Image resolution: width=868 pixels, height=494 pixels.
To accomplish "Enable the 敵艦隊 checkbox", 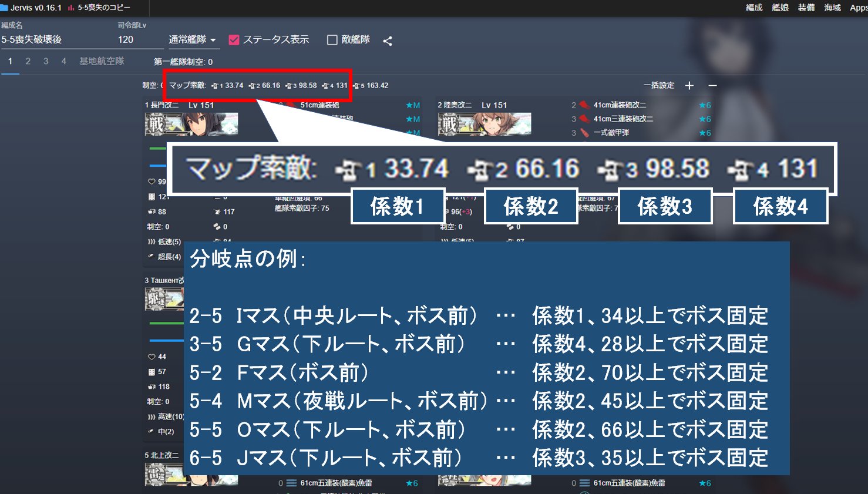I will tap(332, 40).
